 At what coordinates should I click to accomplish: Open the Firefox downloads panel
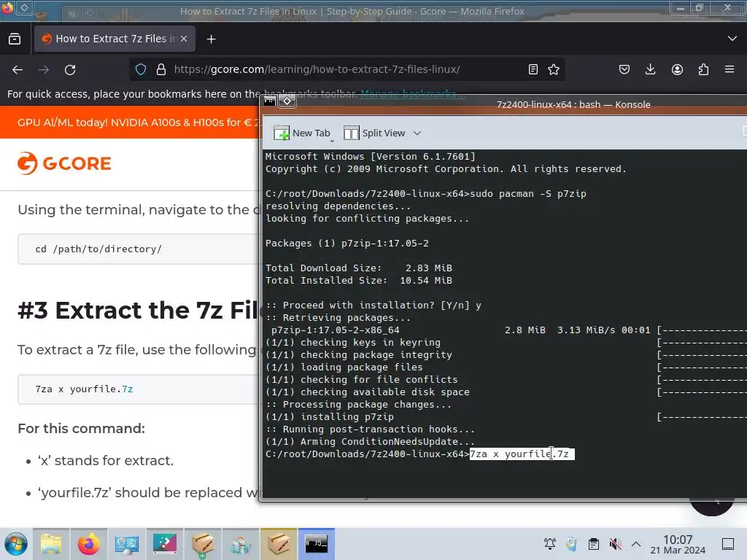click(x=650, y=69)
